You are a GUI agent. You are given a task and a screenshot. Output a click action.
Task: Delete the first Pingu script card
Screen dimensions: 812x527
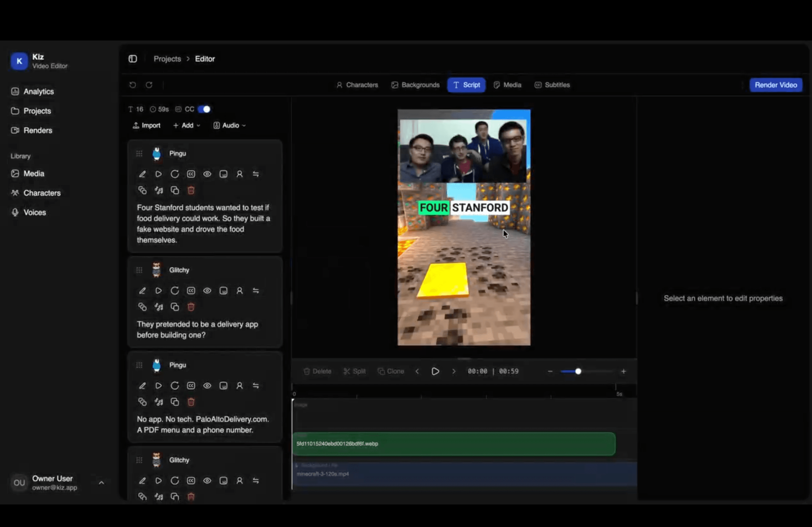tap(191, 190)
